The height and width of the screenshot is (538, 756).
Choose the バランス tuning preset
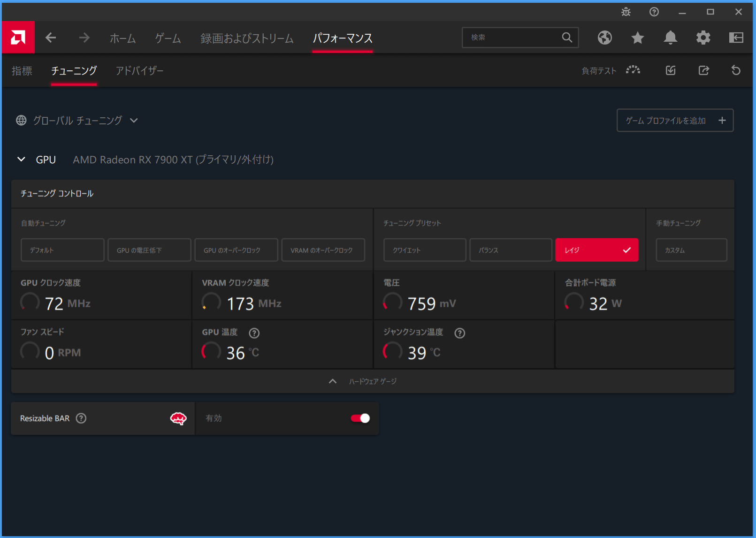point(511,250)
